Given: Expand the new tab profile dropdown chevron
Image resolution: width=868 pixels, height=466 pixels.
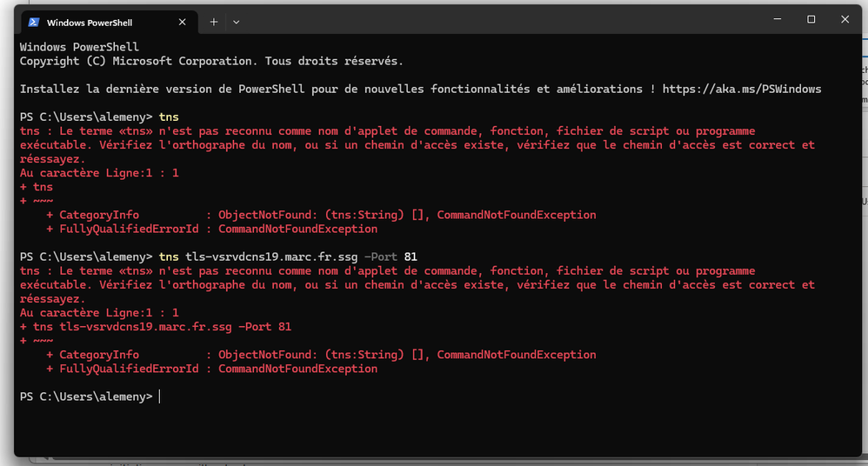Looking at the screenshot, I should (237, 22).
